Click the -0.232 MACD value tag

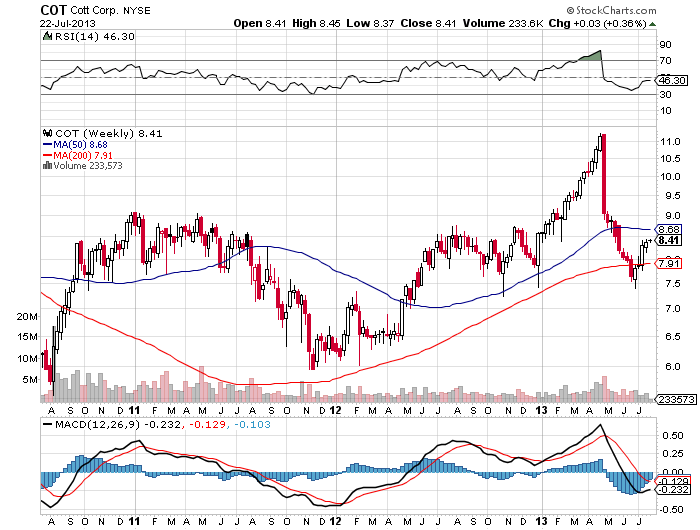(x=671, y=490)
